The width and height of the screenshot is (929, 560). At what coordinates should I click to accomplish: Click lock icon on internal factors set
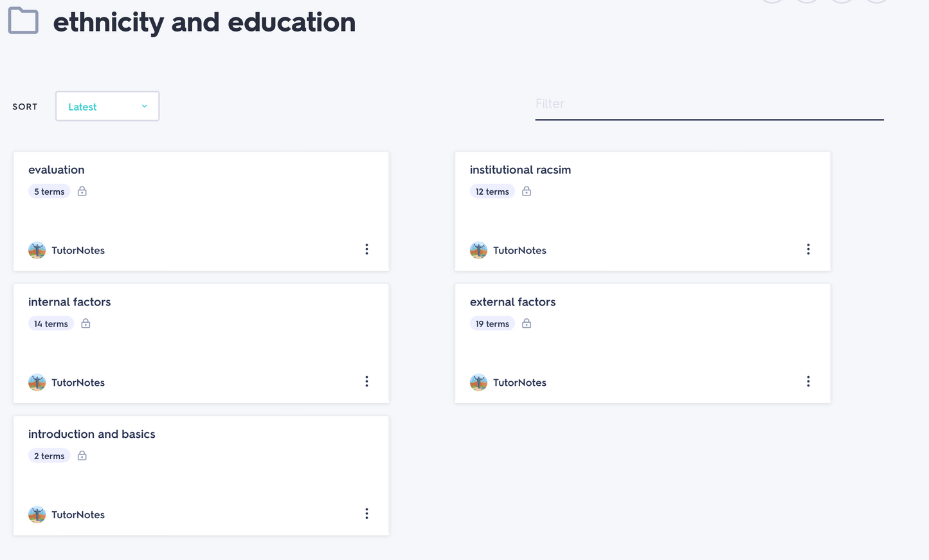(86, 324)
